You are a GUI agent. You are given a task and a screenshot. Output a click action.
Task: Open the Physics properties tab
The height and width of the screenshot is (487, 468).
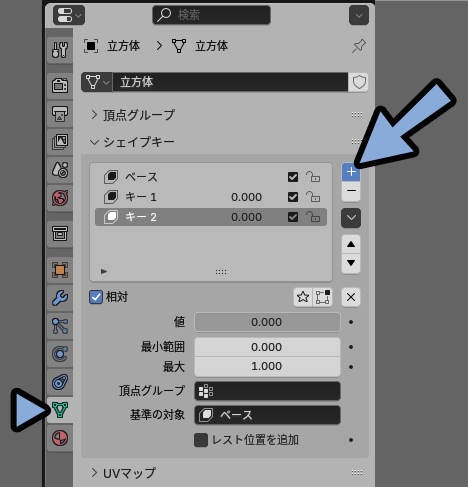pos(60,354)
